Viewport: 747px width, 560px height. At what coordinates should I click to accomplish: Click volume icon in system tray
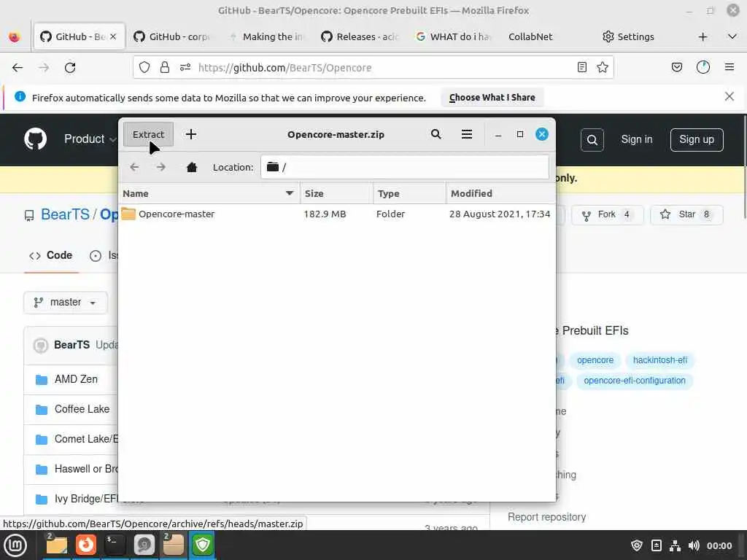(694, 545)
